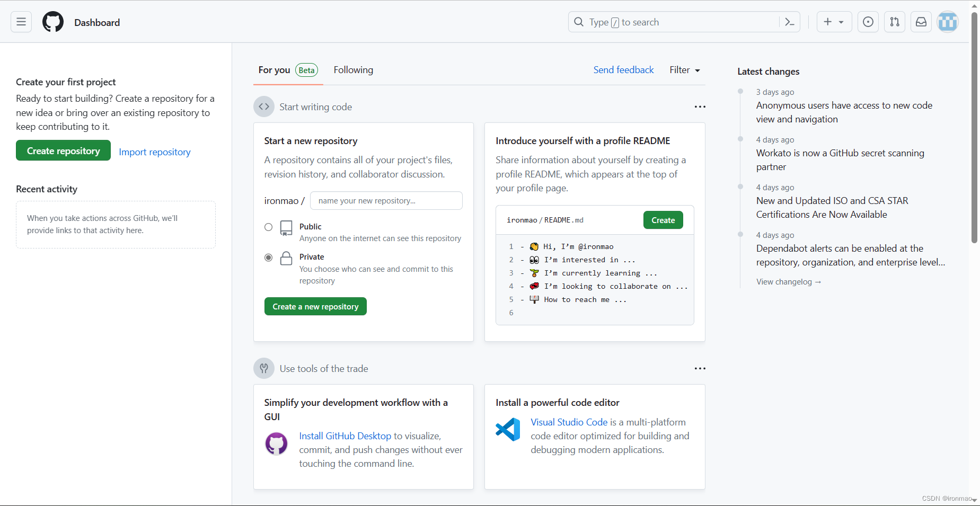Click the user profile avatar
Screen dimensions: 980x506
947,22
